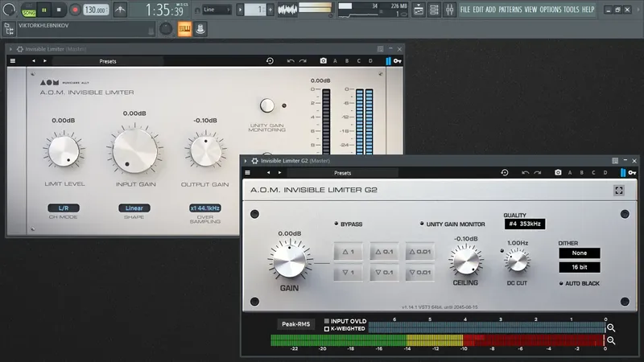The height and width of the screenshot is (362, 644).
Task: Toggle UNITY GAIN MONITOR in Limiter G2
Action: pyautogui.click(x=452, y=224)
